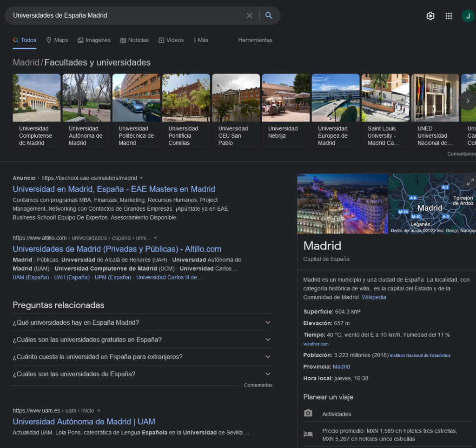Image resolution: width=476 pixels, height=448 pixels.
Task: Click the camera icon next to Actividades
Action: coord(308,413)
